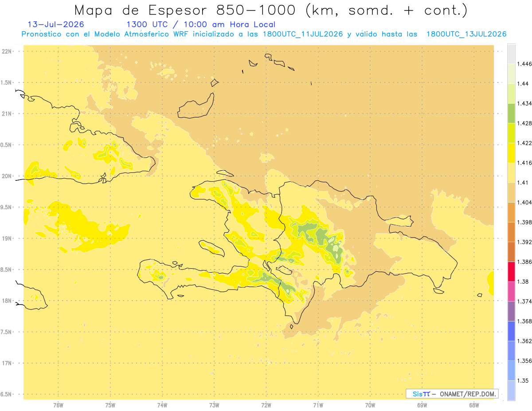Viewport: 532px width, 411px height.
Task: Click the '73W' longitude axis label
Action: coord(214,405)
